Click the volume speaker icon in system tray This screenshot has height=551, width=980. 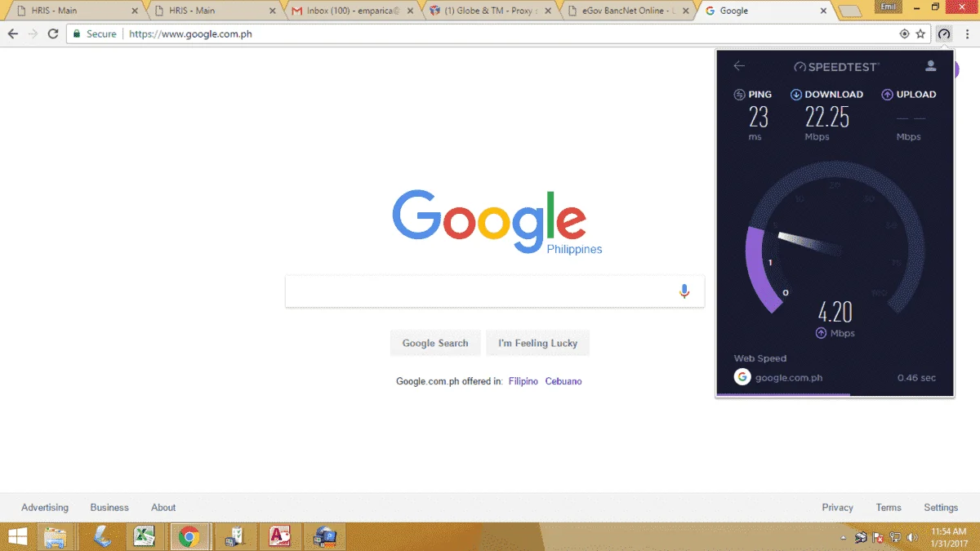click(x=912, y=537)
